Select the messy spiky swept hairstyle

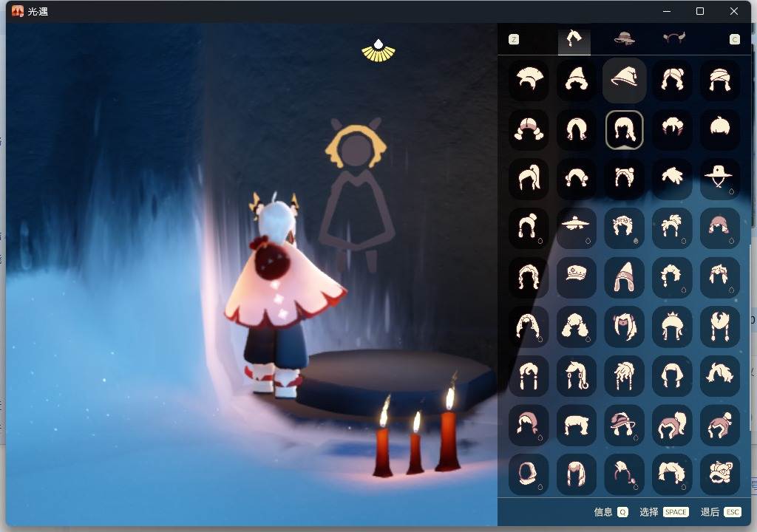point(672,179)
